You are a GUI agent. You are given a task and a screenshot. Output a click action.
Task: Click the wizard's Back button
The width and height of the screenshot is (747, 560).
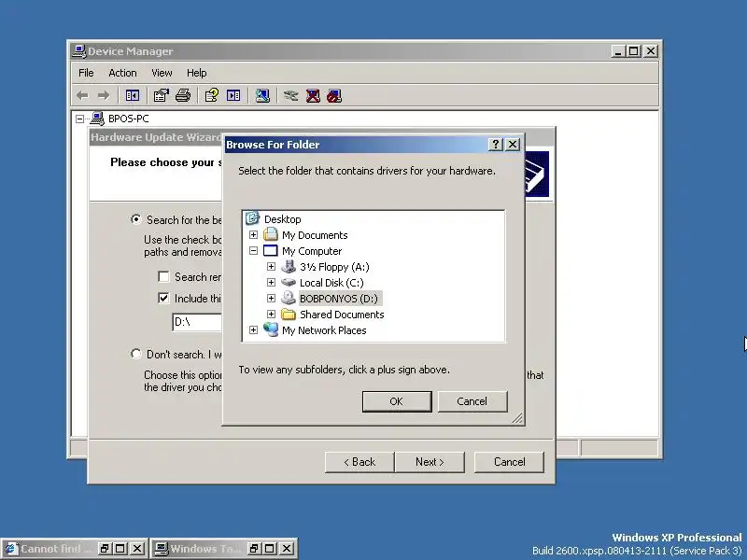coord(359,462)
